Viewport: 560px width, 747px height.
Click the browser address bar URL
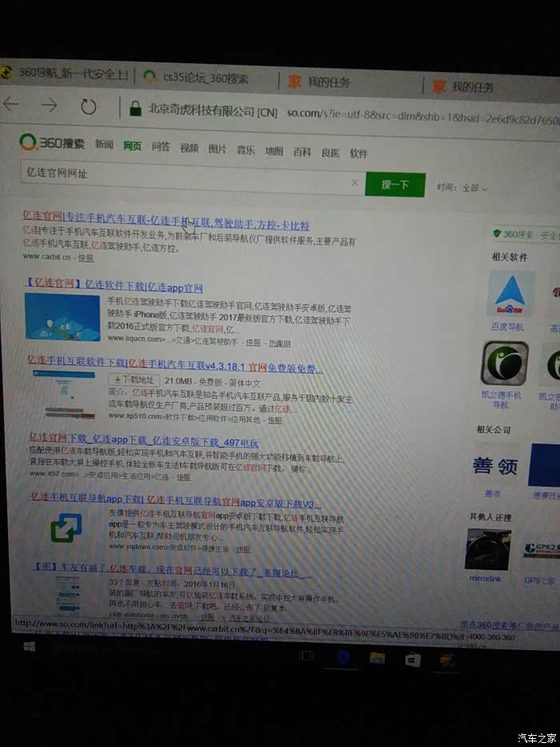[423, 116]
